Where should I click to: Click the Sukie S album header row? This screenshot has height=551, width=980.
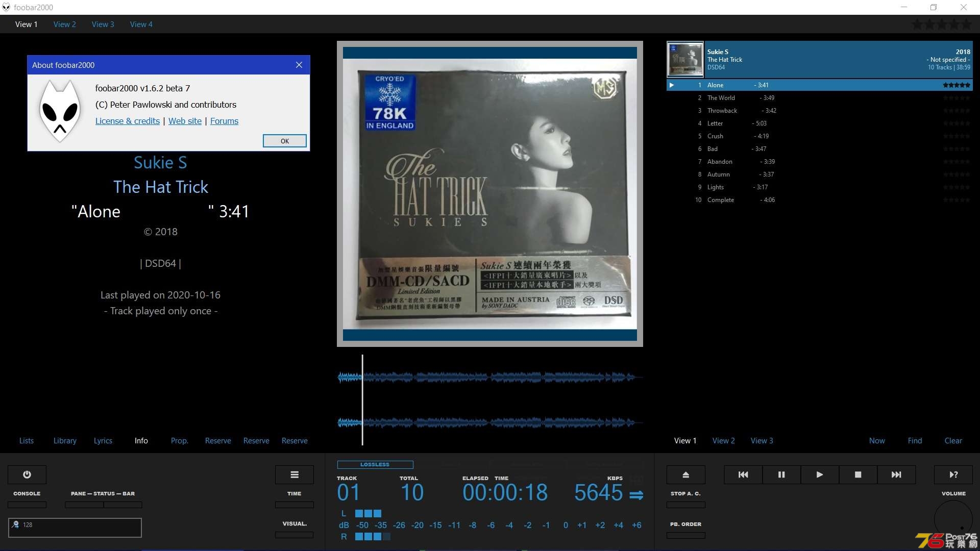click(x=820, y=59)
